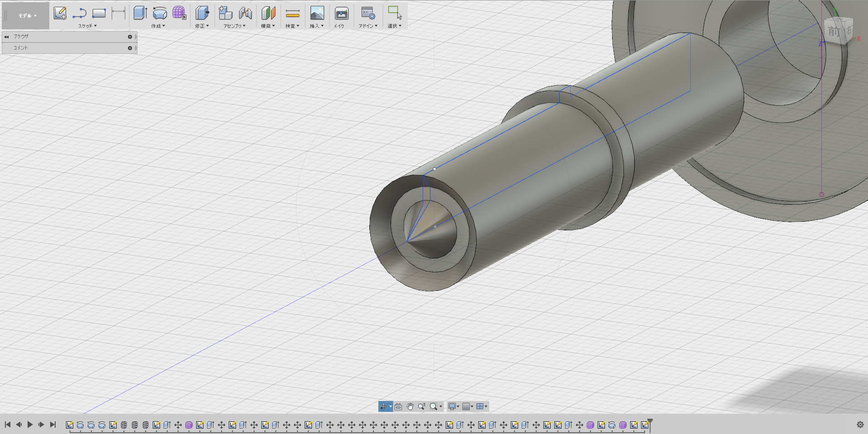868x434 pixels.
Task: Select the first sketch feature in timeline
Action: [70, 425]
